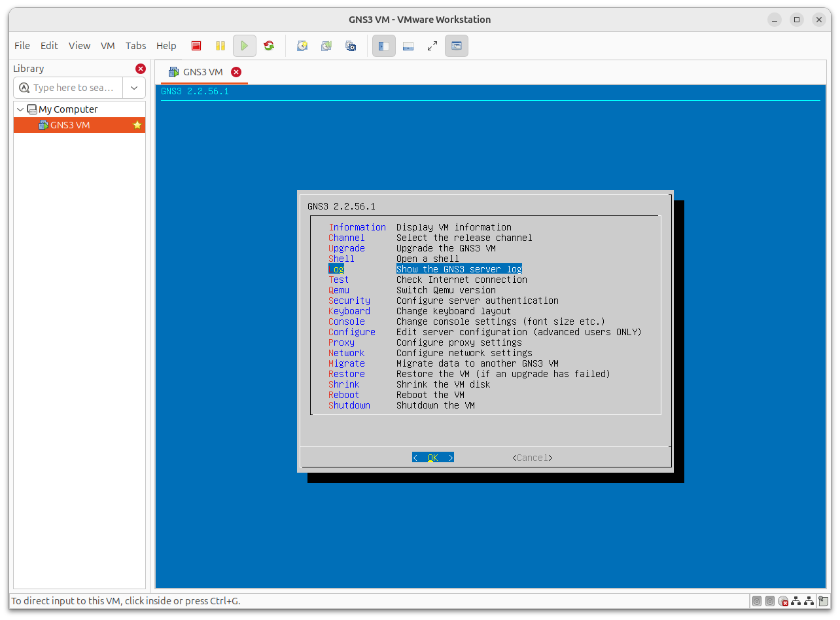Select the Information menu entry

coord(357,227)
